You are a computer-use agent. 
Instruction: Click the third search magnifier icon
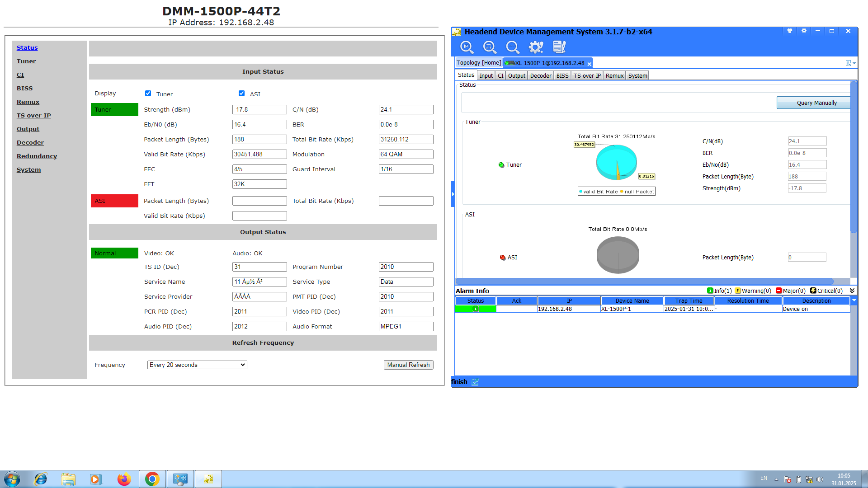click(x=513, y=47)
